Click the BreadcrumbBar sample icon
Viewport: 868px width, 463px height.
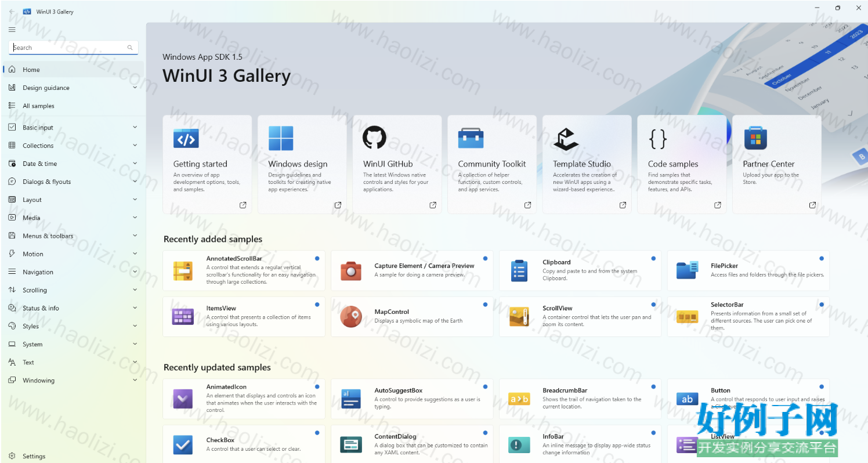click(519, 399)
